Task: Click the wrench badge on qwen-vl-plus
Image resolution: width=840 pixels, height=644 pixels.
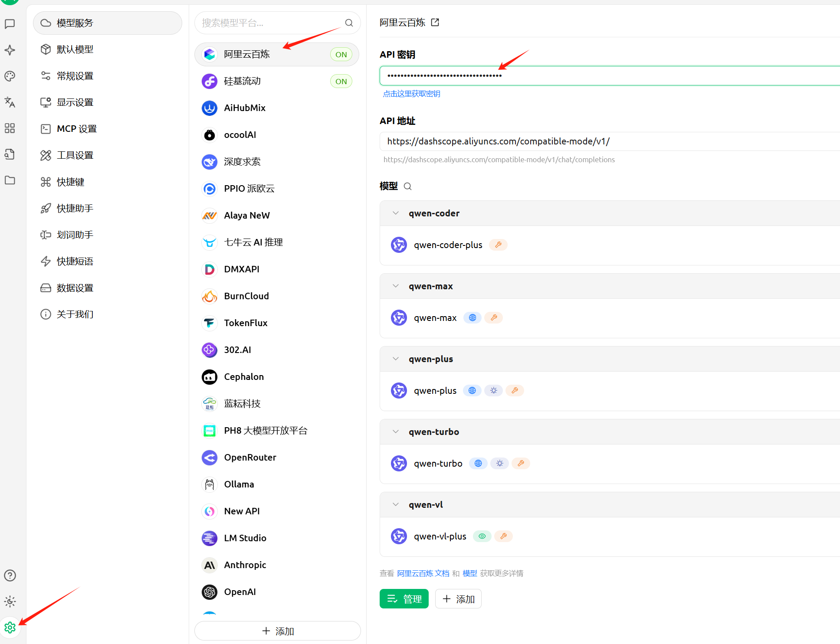Action: point(503,536)
